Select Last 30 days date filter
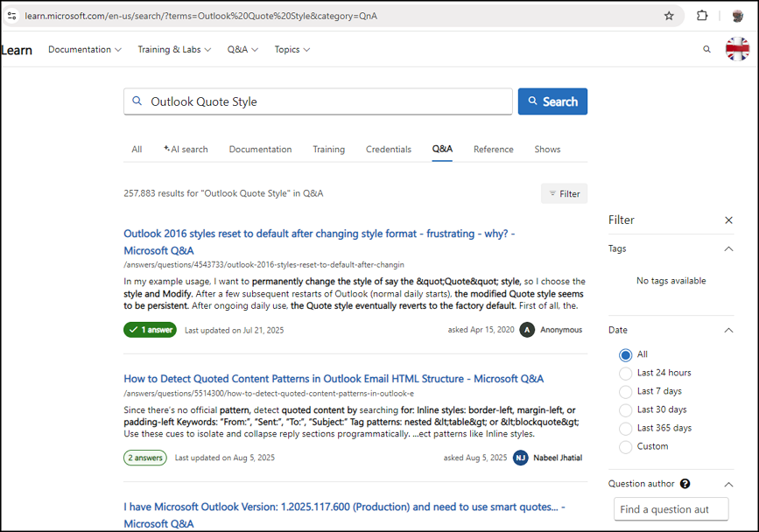Screen dimensions: 759x532 [625, 410]
